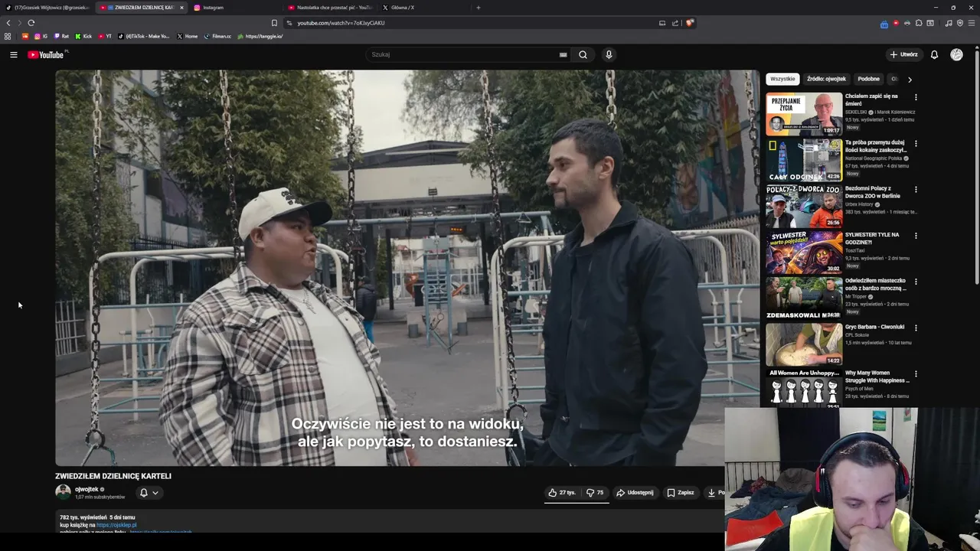Select the Podobne filter chip

(x=869, y=79)
